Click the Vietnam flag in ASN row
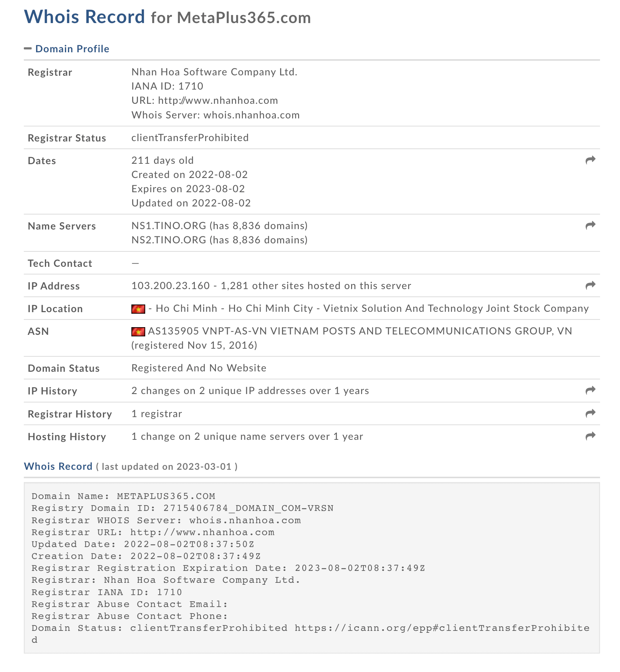 138,331
